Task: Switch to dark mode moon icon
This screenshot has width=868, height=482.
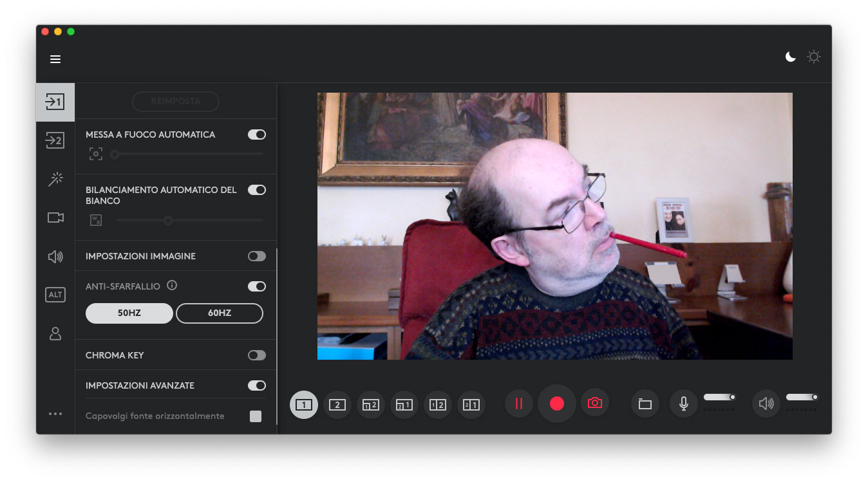Action: 790,57
